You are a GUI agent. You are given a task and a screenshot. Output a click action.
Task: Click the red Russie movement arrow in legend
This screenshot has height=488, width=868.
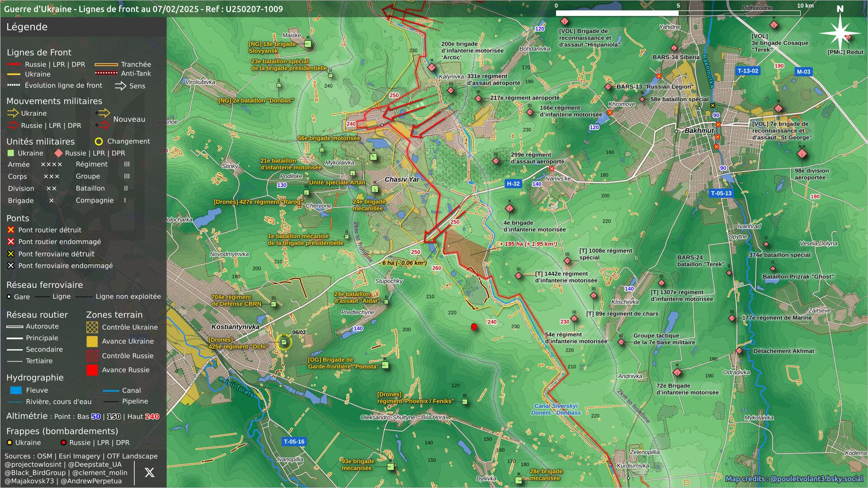(13, 125)
